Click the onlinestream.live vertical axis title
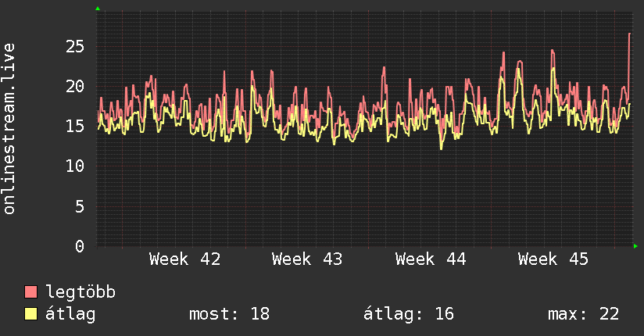Image resolution: width=644 pixels, height=336 pixels. coord(9,129)
